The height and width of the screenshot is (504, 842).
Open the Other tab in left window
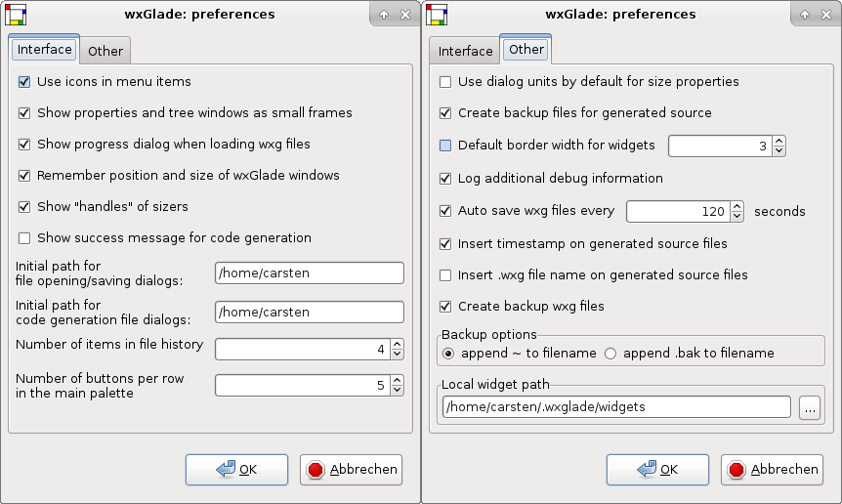[105, 51]
